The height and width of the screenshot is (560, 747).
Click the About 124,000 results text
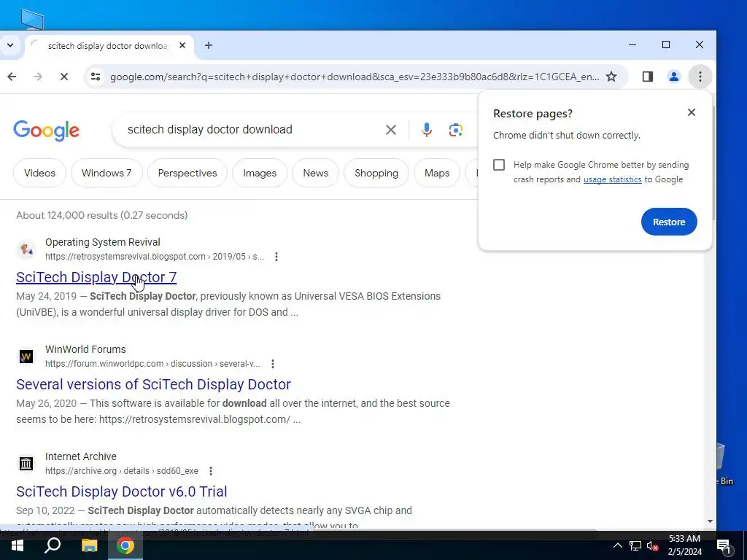(x=102, y=215)
